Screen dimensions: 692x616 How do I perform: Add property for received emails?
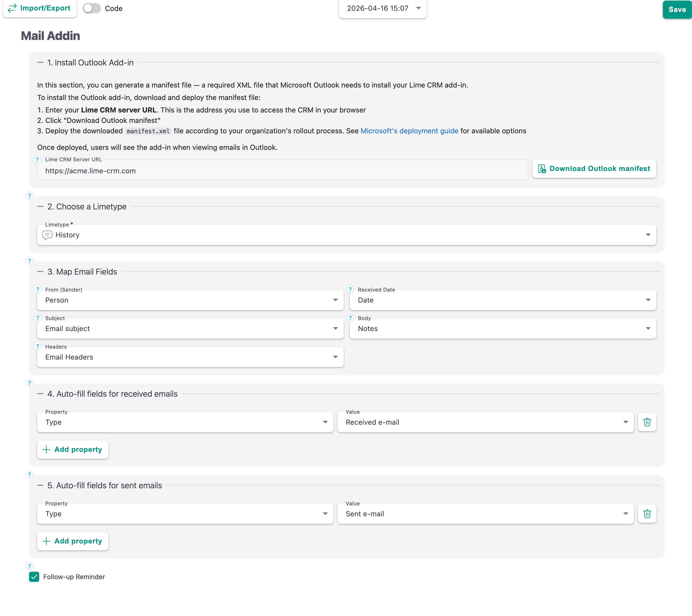coord(73,450)
